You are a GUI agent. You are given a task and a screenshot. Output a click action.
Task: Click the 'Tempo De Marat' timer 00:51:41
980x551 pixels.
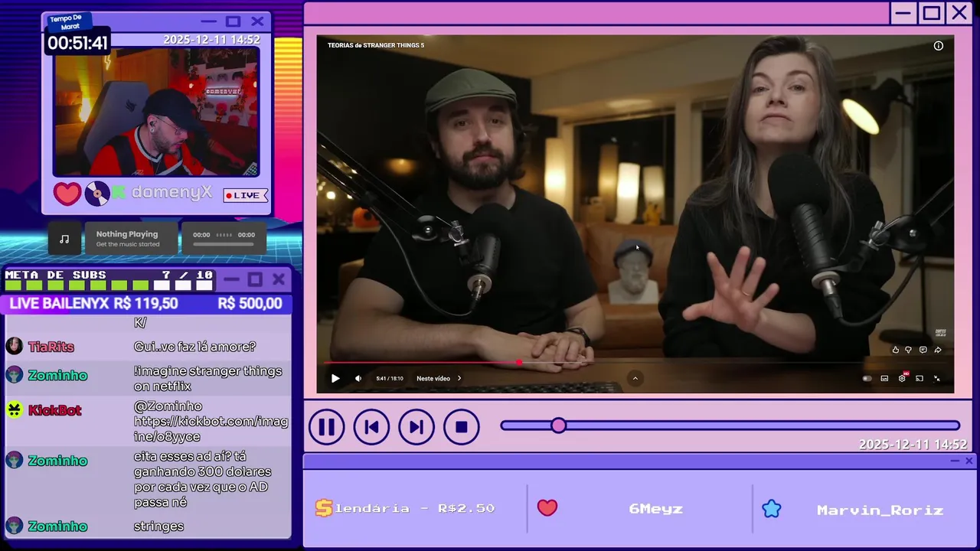pyautogui.click(x=78, y=43)
